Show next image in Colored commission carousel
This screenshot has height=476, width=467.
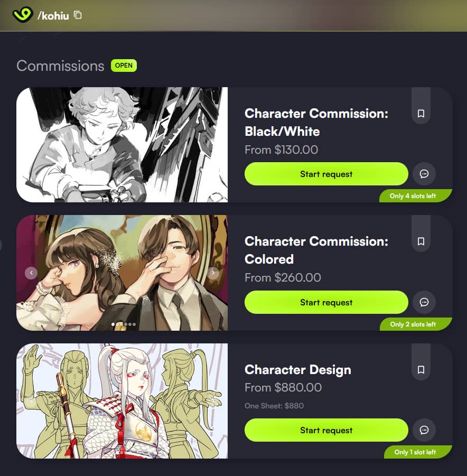point(213,273)
